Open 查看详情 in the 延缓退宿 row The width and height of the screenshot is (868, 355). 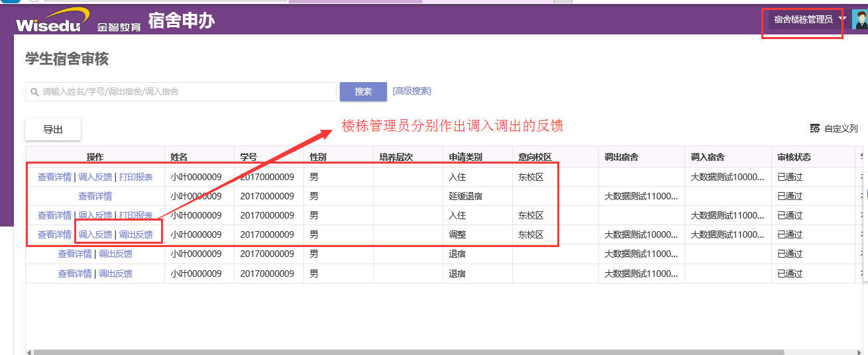pyautogui.click(x=95, y=196)
